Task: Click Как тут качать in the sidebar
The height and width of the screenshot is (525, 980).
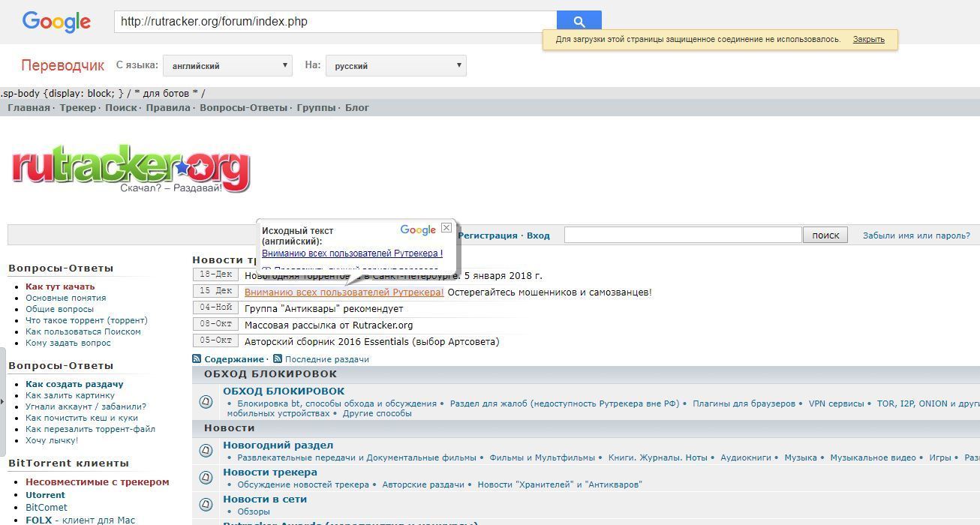Action: (60, 286)
